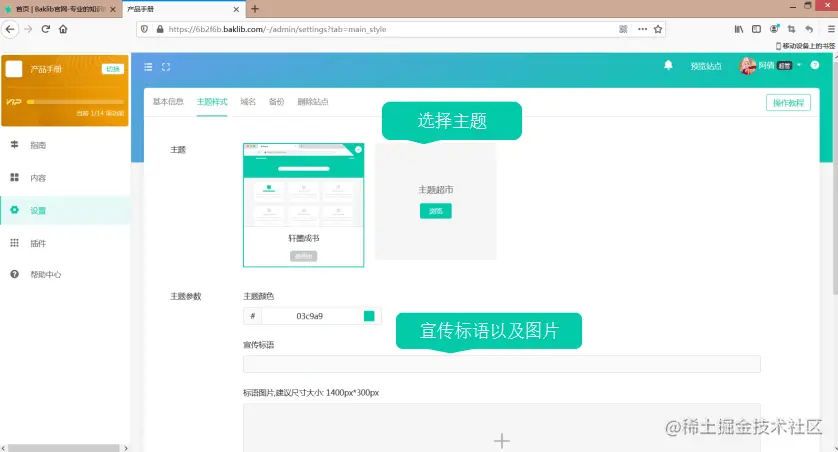Click the 切换 site switch button
The width and height of the screenshot is (838, 452).
pos(113,69)
